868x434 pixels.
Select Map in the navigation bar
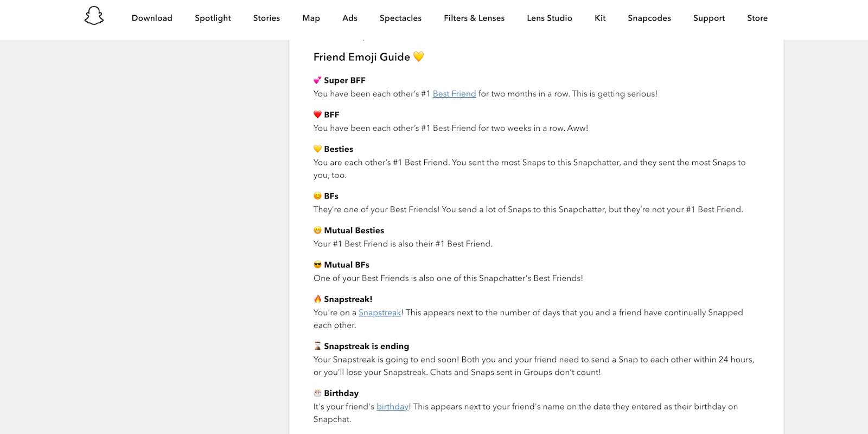(311, 18)
